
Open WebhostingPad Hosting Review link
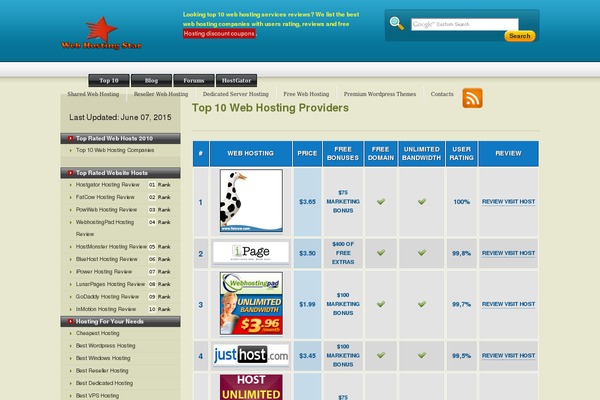tap(105, 228)
